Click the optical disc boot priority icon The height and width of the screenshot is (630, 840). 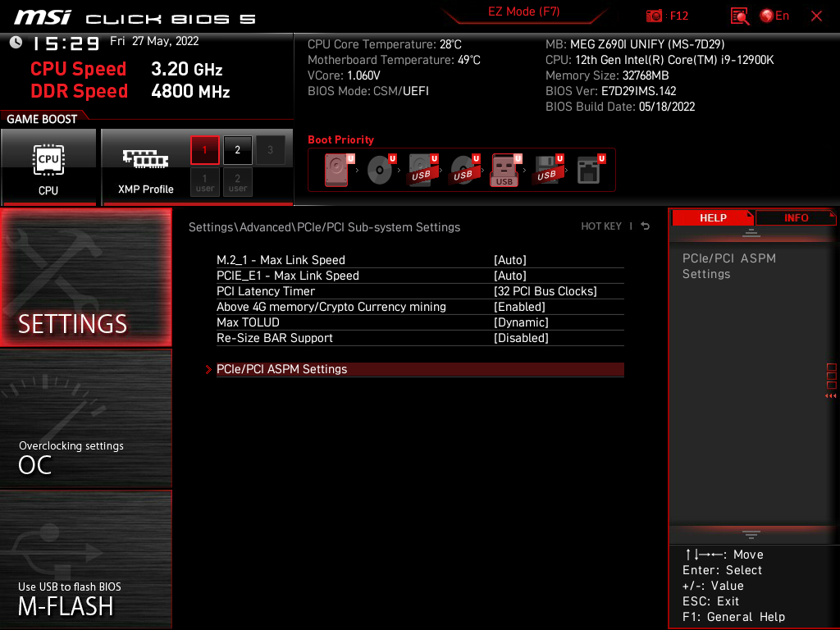pos(381,170)
